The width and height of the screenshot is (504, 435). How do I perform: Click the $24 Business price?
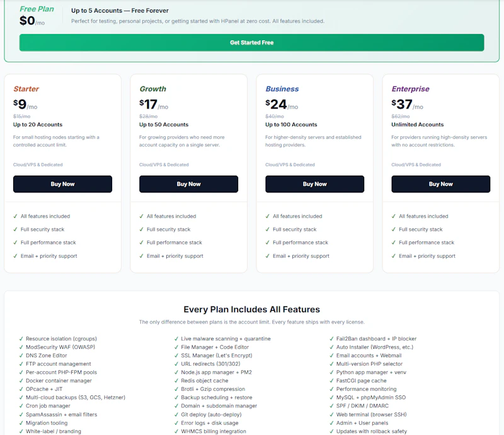(x=282, y=104)
